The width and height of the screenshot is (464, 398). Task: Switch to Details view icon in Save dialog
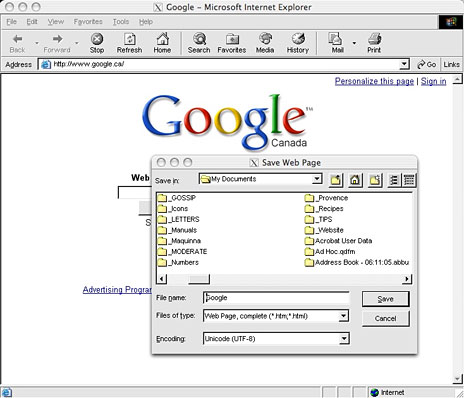(409, 180)
